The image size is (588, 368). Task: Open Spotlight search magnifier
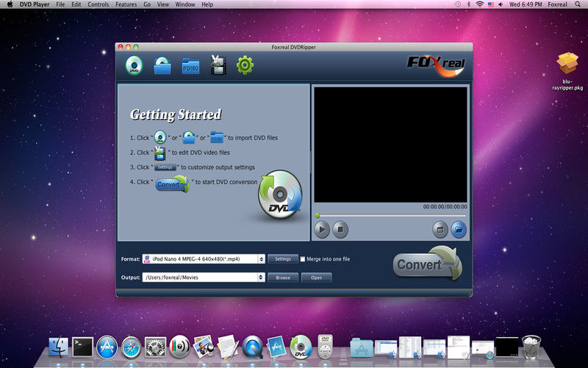[x=578, y=4]
